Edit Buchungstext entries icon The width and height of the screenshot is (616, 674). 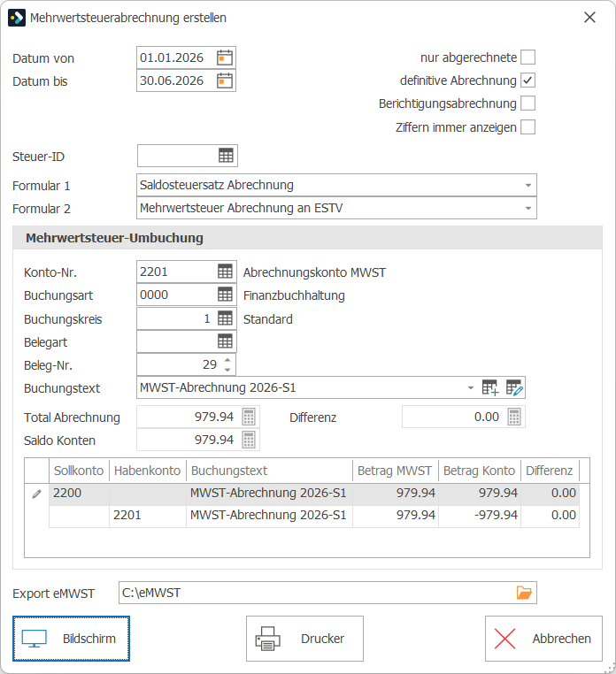tap(514, 387)
